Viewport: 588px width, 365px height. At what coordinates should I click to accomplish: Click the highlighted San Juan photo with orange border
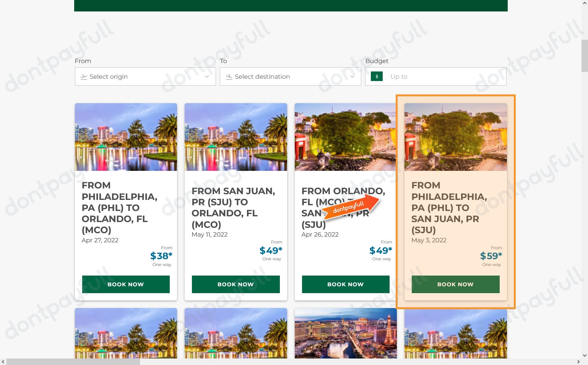pyautogui.click(x=455, y=137)
